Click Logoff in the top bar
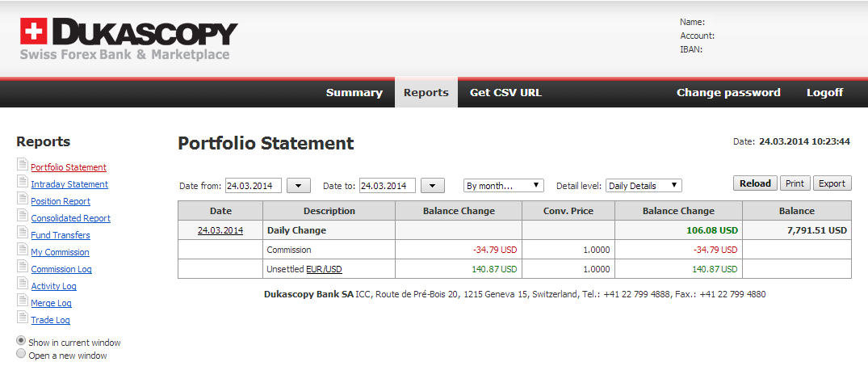 pyautogui.click(x=825, y=93)
